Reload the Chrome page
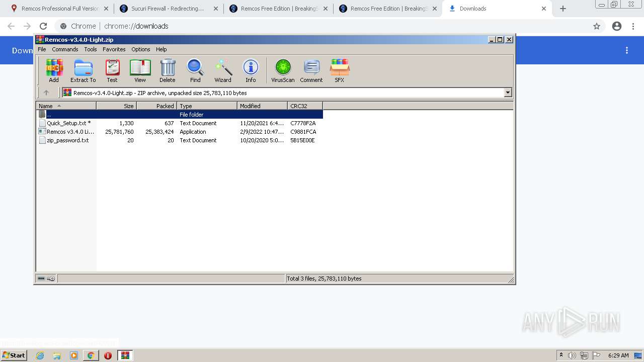644x362 pixels. pyautogui.click(x=43, y=26)
